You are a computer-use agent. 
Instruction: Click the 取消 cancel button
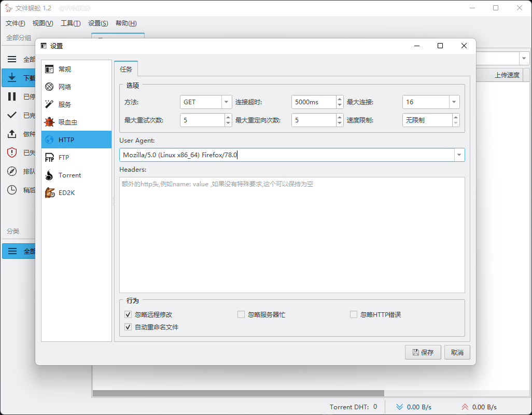(x=457, y=352)
